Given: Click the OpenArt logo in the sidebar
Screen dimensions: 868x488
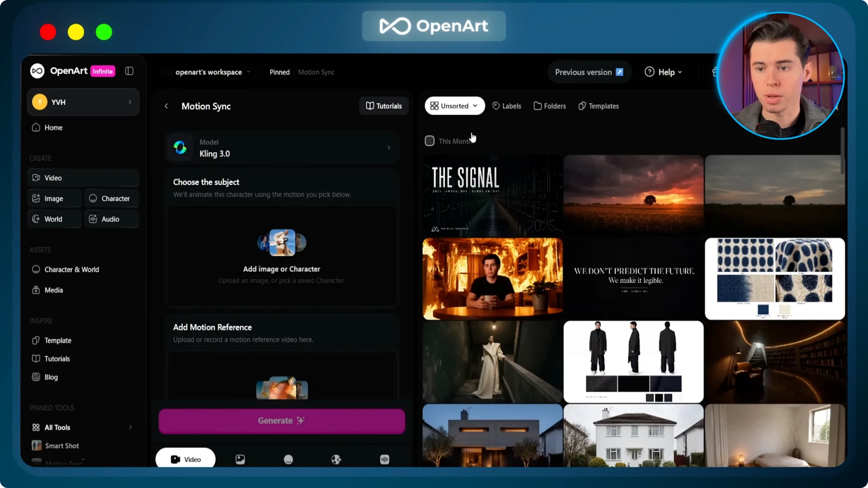Looking at the screenshot, I should 38,71.
